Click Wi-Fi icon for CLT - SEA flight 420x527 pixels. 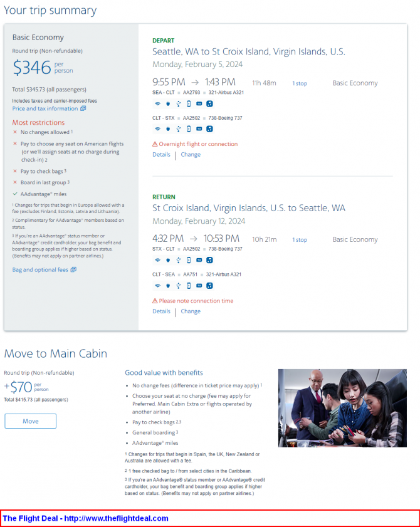coord(157,286)
